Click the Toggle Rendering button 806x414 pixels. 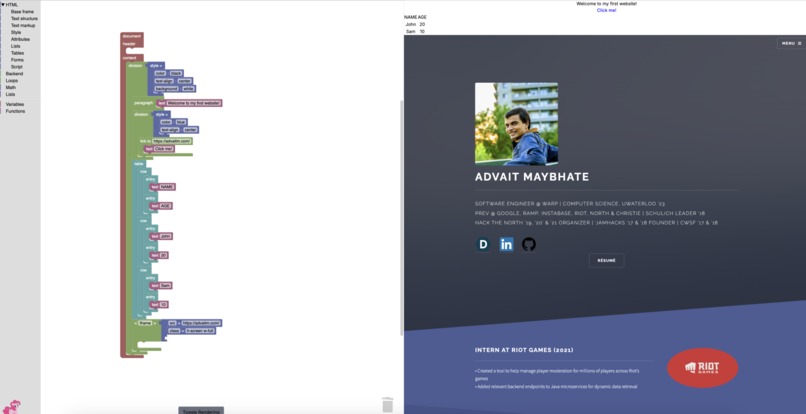(x=201, y=411)
